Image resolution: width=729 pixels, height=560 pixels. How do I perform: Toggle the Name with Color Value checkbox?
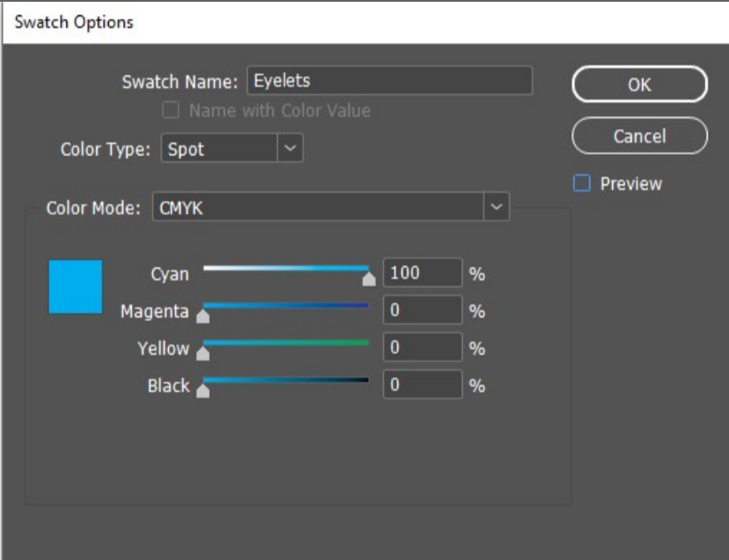pyautogui.click(x=171, y=110)
